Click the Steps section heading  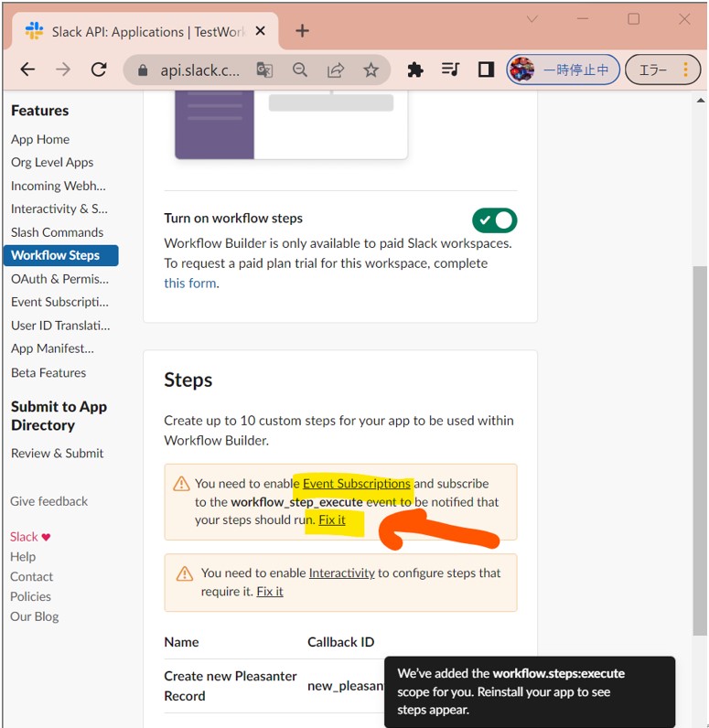188,380
